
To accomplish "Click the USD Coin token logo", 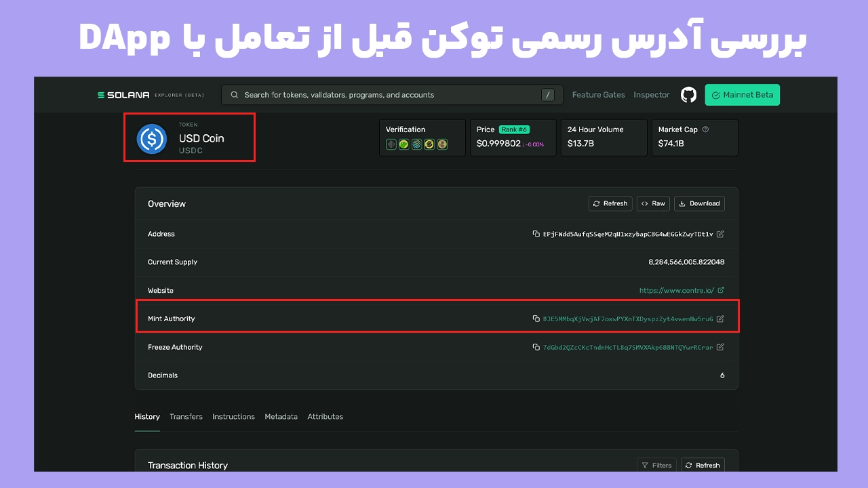I will (x=151, y=138).
